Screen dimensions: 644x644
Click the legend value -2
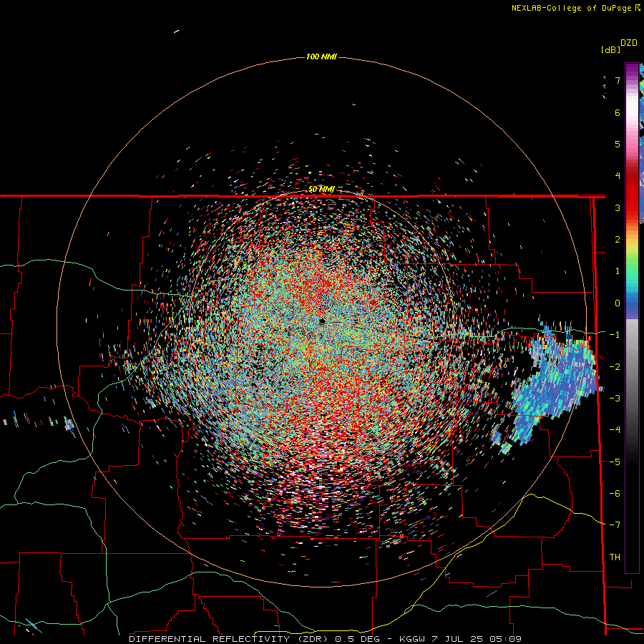click(x=615, y=366)
